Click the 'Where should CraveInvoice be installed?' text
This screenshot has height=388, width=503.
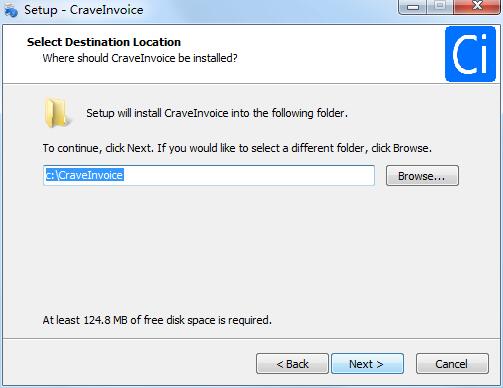coord(140,58)
